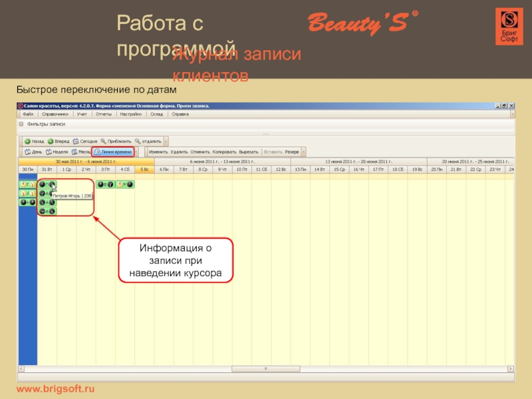Image resolution: width=532 pixels, height=399 pixels.
Task: Click the green Назад back arrow icon
Action: (27, 141)
